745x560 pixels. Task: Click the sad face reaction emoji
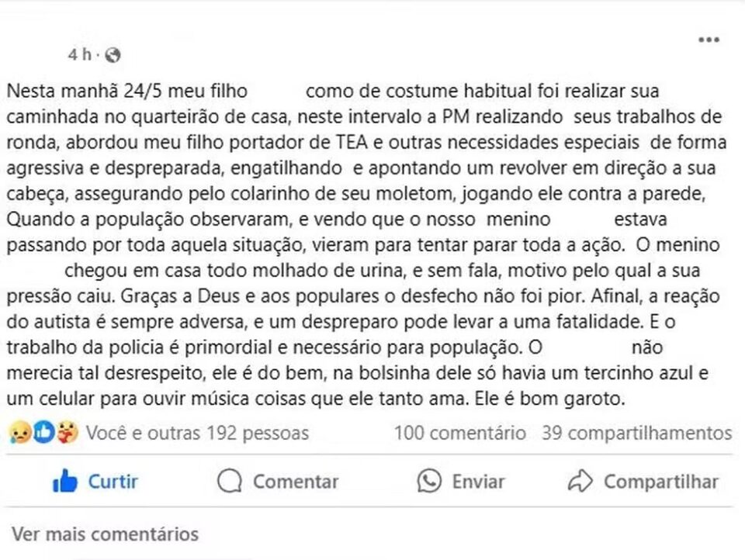pyautogui.click(x=19, y=433)
